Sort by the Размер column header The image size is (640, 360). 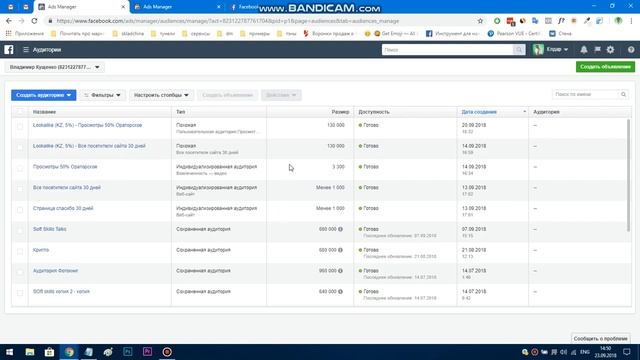pyautogui.click(x=340, y=112)
